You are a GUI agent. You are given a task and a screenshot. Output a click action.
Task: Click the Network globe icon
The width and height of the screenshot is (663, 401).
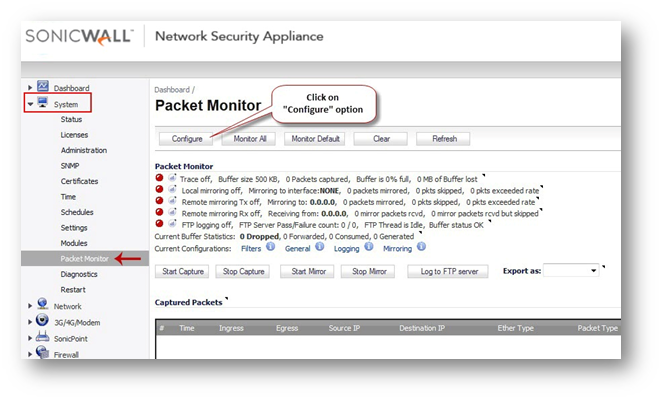pos(43,304)
